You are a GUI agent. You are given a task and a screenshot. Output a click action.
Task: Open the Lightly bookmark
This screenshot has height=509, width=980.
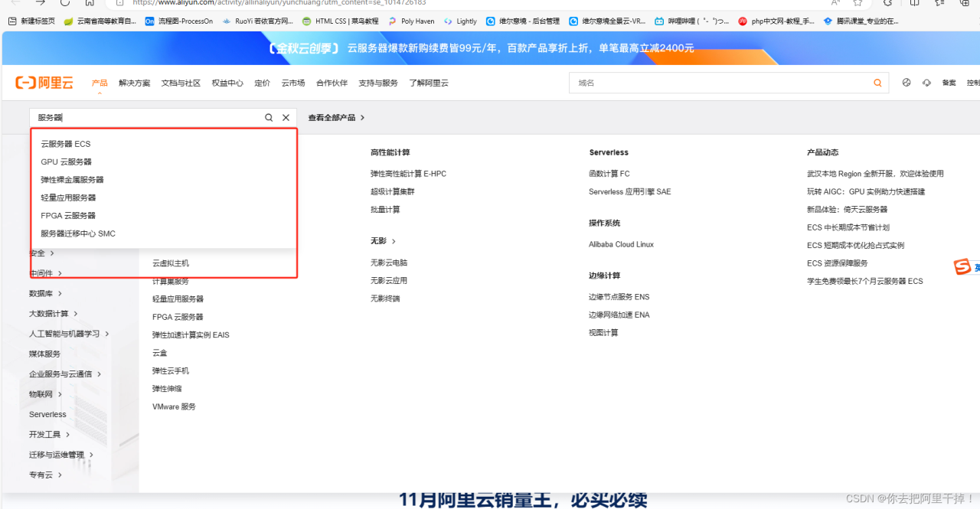[460, 21]
